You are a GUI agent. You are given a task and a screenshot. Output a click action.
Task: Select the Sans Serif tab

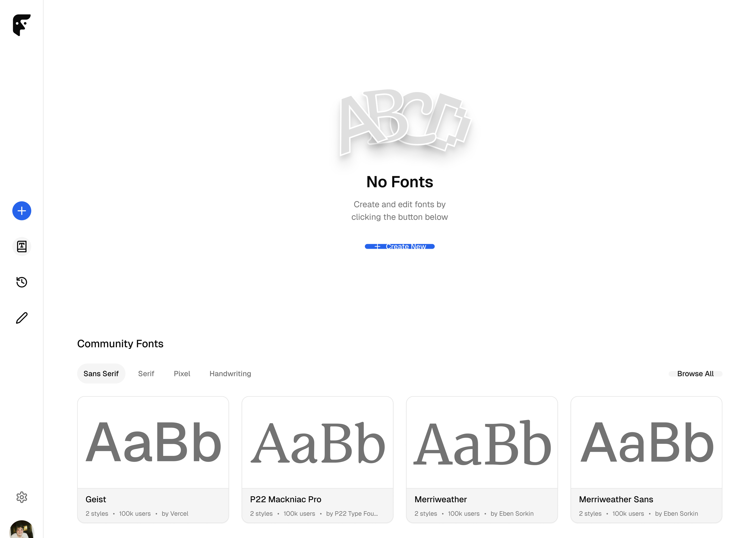101,374
